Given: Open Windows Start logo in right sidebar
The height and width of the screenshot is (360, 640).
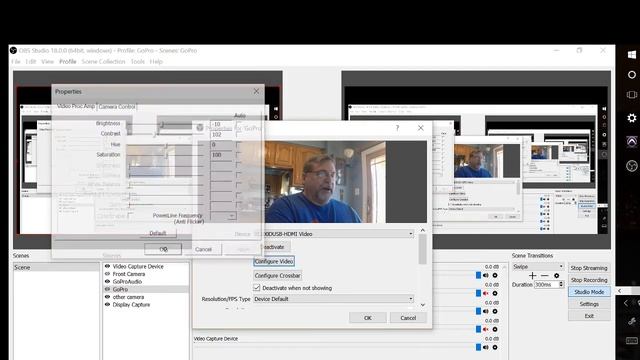Looking at the screenshot, I should [631, 55].
